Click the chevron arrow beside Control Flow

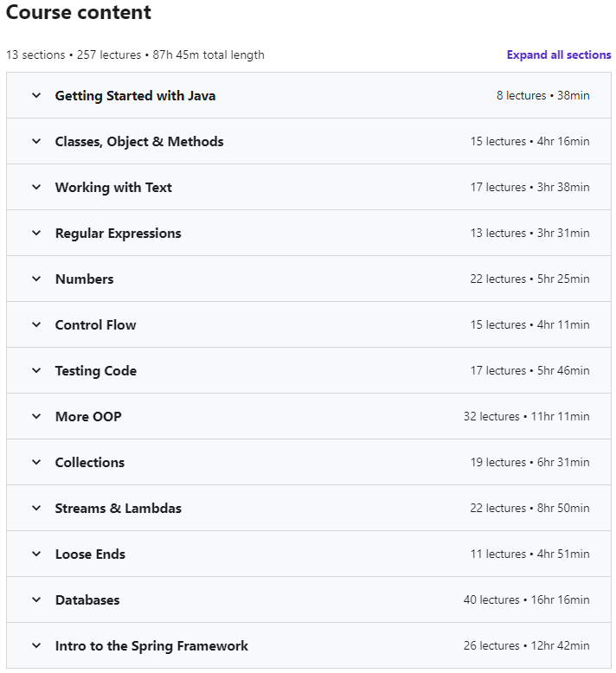tap(36, 325)
